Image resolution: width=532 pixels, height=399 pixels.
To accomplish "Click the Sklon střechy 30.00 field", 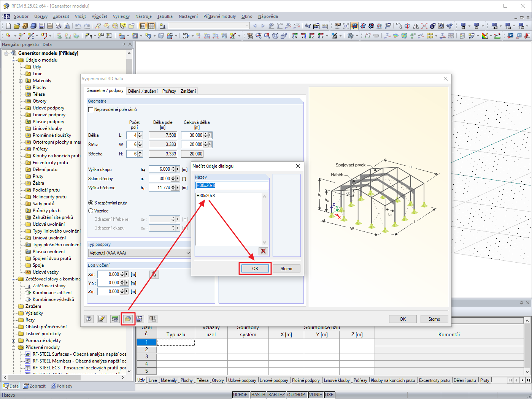I will pos(160,179).
